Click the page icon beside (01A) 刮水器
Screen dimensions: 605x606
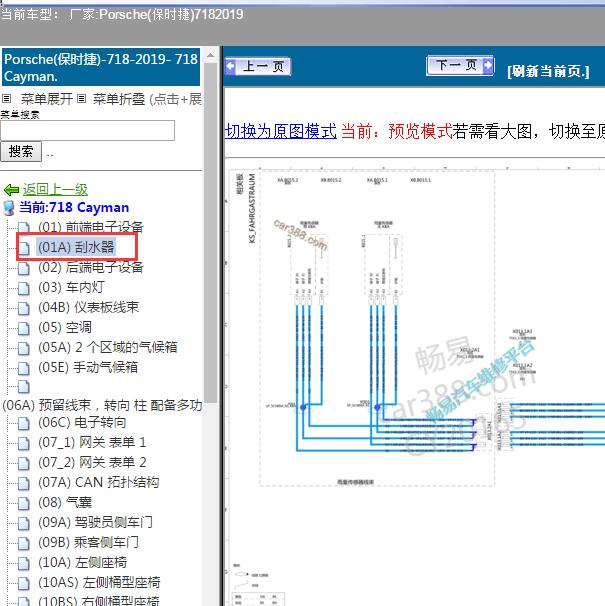point(24,248)
